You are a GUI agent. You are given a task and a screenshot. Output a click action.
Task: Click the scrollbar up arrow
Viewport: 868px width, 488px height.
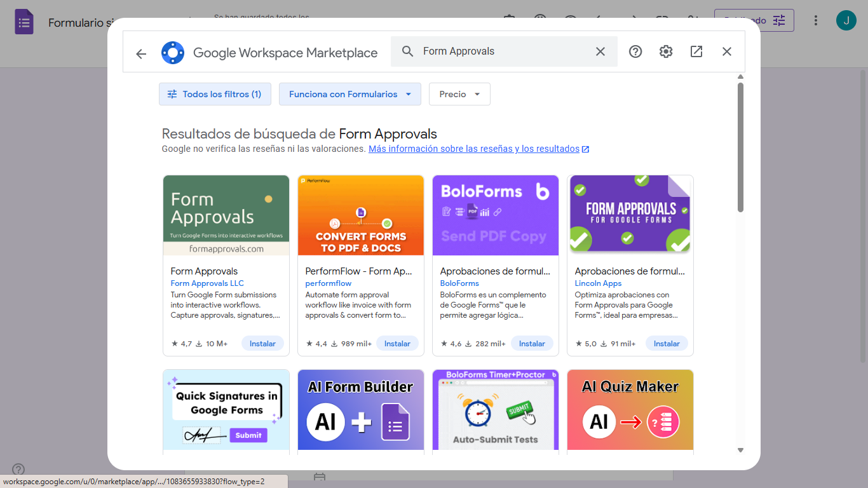(740, 78)
